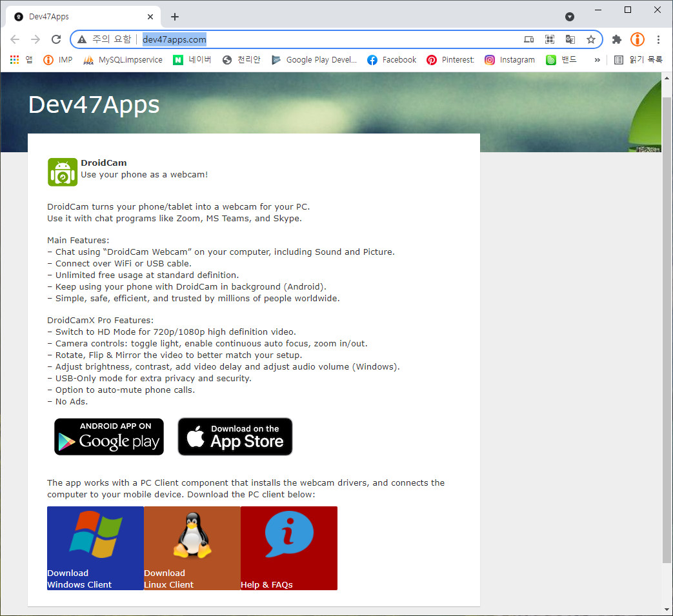Click the Dev47Apps site title
Viewport: 673px width, 616px height.
click(x=94, y=104)
